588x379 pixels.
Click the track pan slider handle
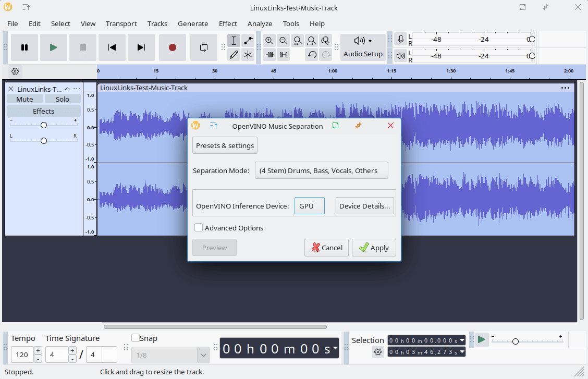coord(44,141)
